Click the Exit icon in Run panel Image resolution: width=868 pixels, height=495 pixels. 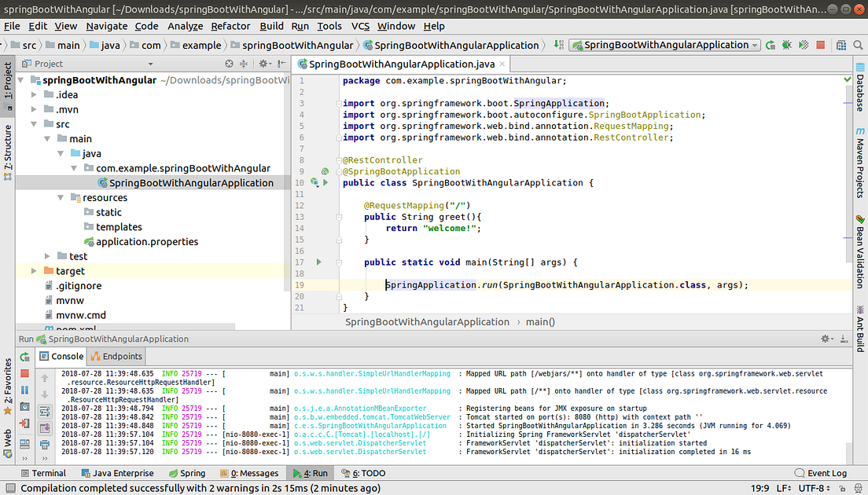25,423
